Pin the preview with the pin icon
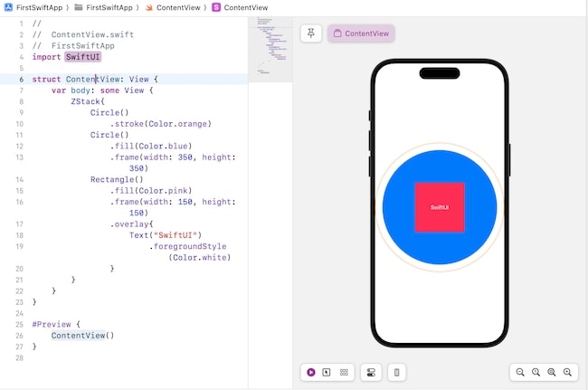The height and width of the screenshot is (390, 588). point(311,33)
